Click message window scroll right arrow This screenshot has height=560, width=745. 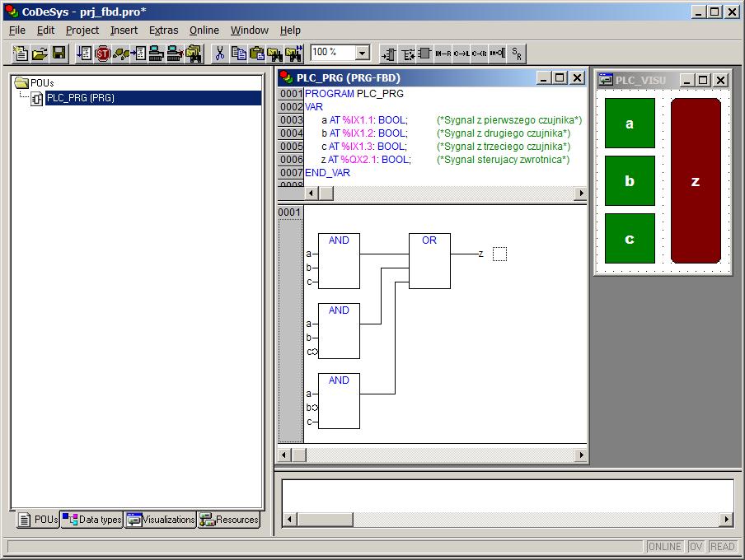[727, 519]
